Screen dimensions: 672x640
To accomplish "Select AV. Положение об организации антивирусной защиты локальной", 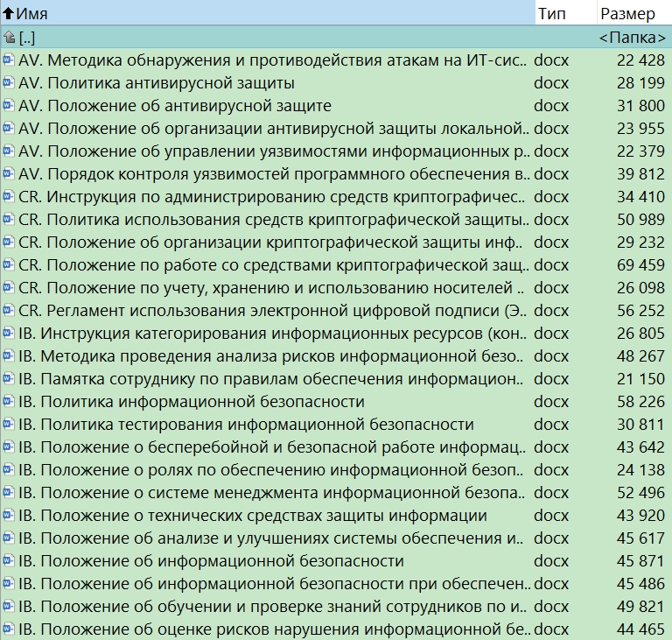I will pyautogui.click(x=336, y=128).
